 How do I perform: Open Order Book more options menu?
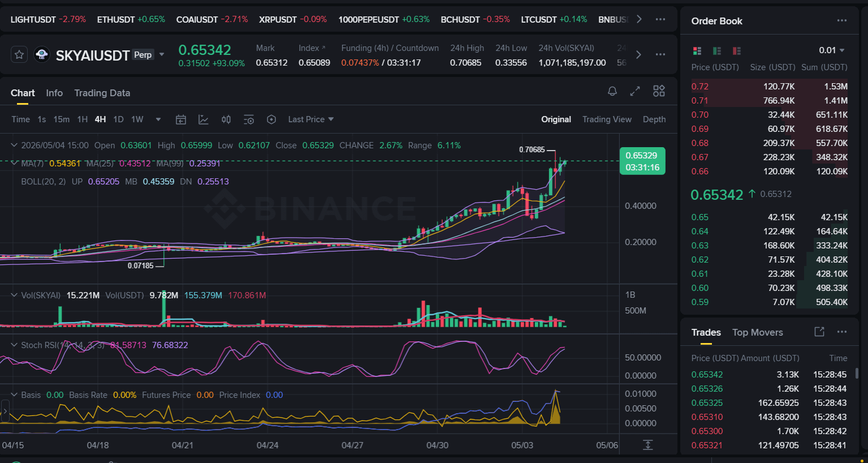pyautogui.click(x=842, y=21)
